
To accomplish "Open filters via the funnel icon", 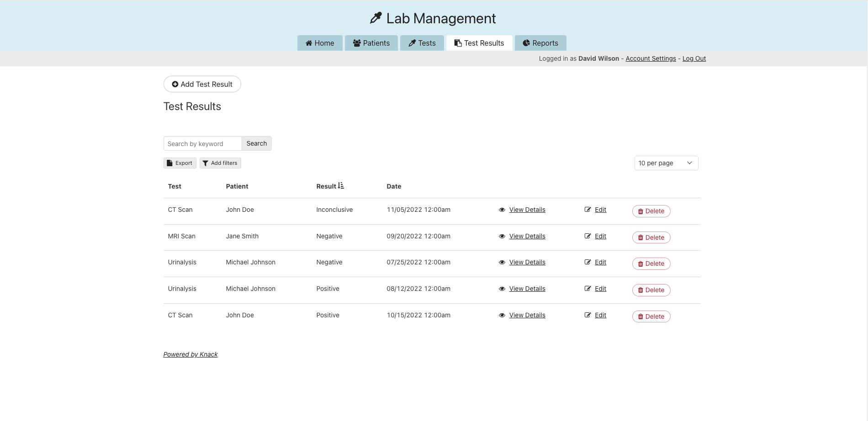I will tap(206, 163).
